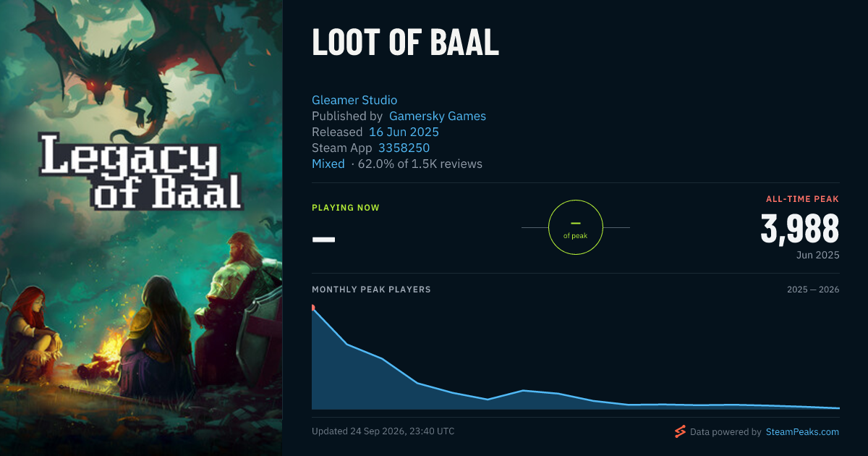Click the Updated 24 Sep 2026 timestamp
The width and height of the screenshot is (868, 456).
click(x=383, y=431)
